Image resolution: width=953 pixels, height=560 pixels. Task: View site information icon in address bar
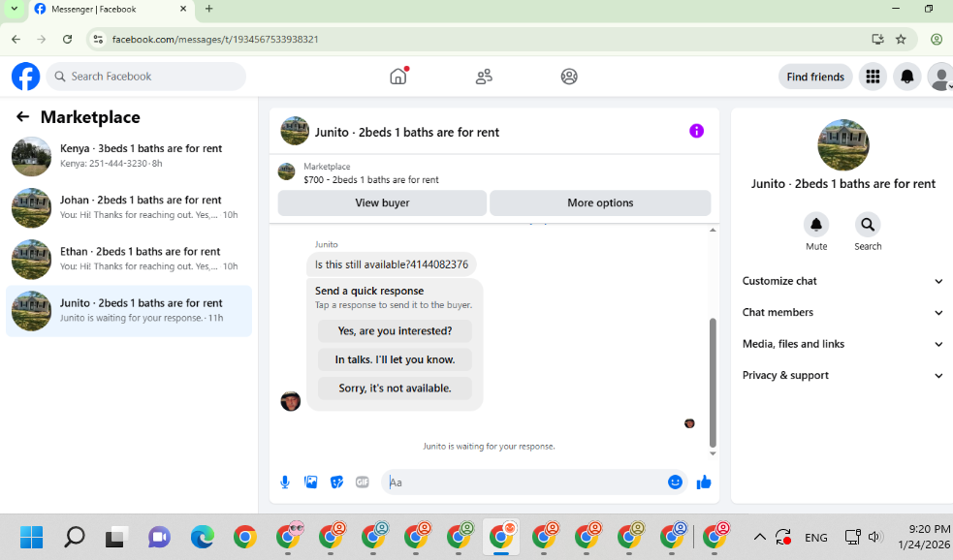pos(98,40)
